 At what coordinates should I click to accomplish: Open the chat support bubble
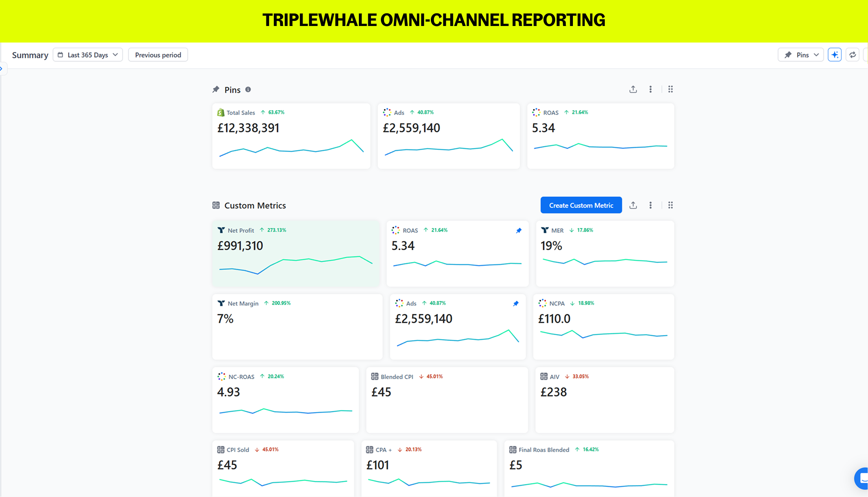(862, 478)
